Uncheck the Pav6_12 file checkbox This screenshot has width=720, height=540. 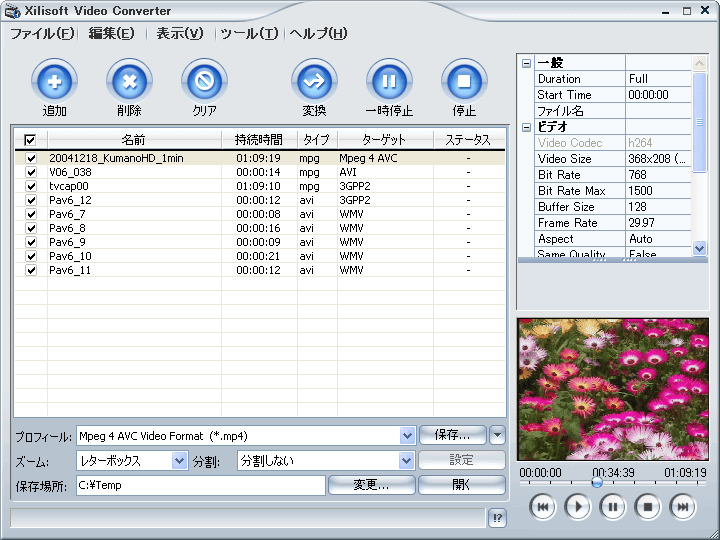coord(31,200)
